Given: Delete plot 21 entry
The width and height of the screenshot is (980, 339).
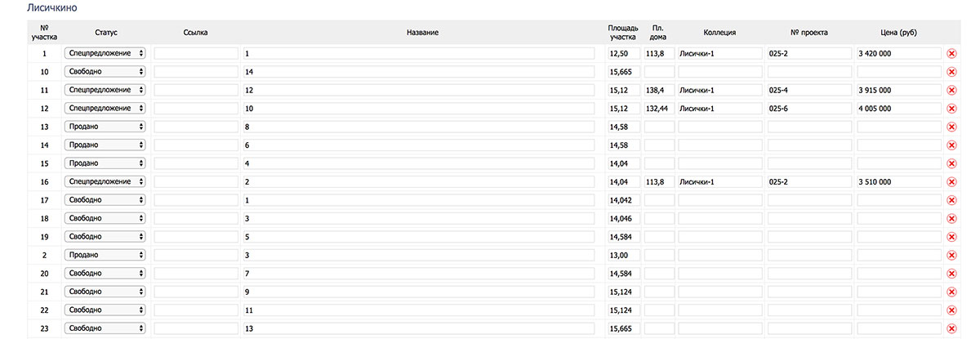Looking at the screenshot, I should (951, 292).
